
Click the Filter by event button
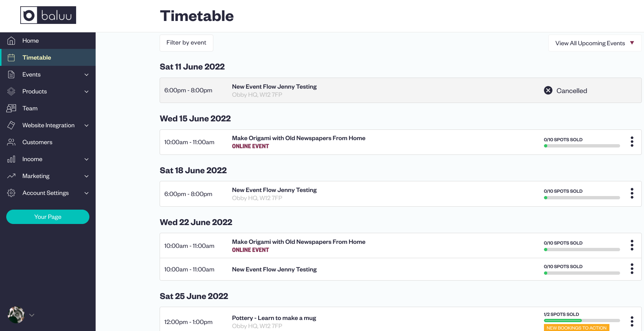[186, 43]
